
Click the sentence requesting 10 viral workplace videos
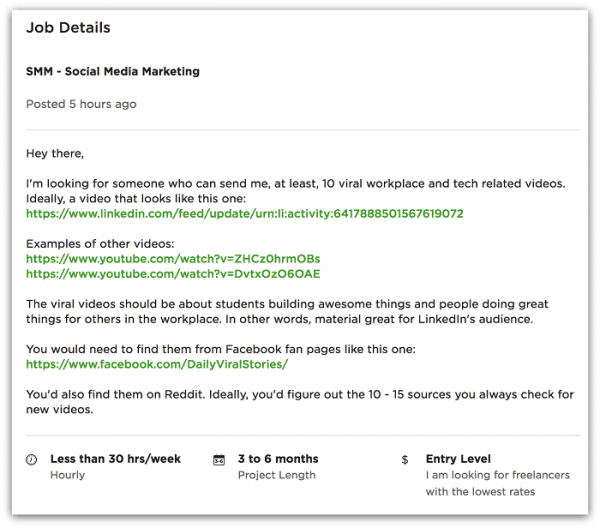coord(295,184)
